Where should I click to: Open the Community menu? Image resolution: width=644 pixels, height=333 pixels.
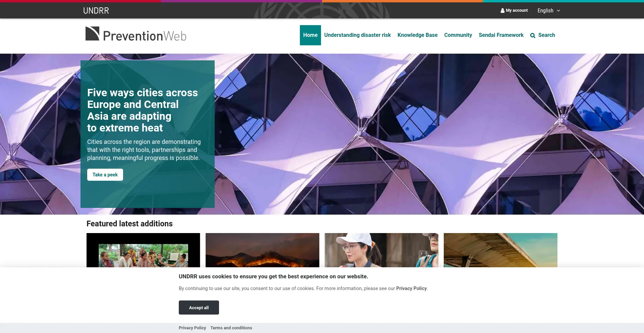point(458,35)
